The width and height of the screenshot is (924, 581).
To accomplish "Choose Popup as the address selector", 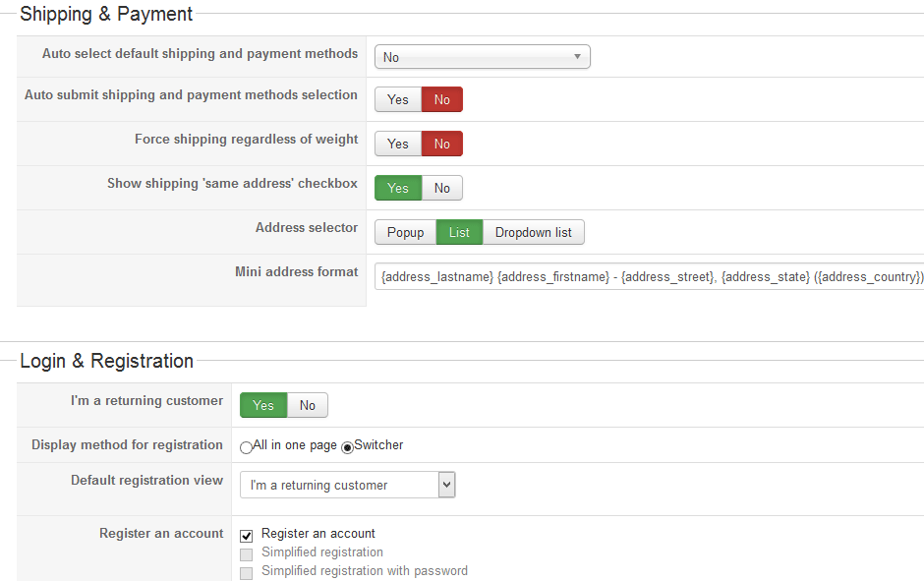I will tap(405, 232).
